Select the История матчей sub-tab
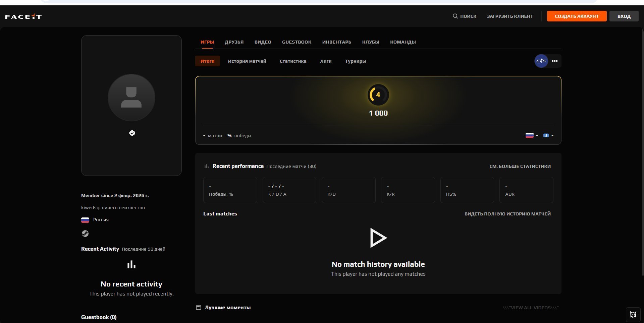Image resolution: width=644 pixels, height=323 pixels. point(247,61)
